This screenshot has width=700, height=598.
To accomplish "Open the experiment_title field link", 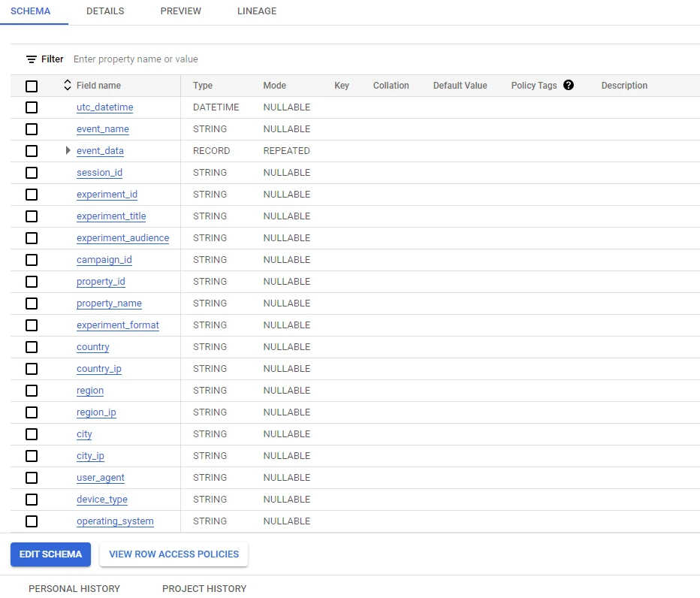I will [111, 216].
